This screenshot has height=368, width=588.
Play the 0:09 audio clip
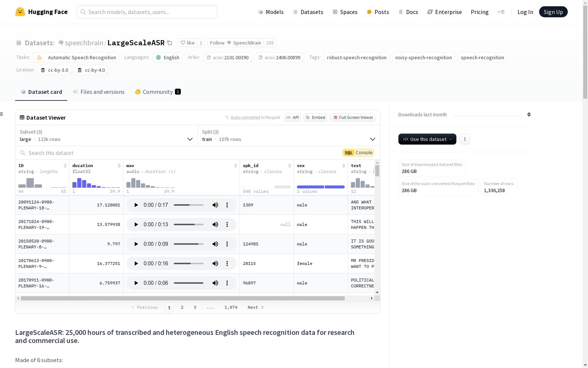(136, 244)
